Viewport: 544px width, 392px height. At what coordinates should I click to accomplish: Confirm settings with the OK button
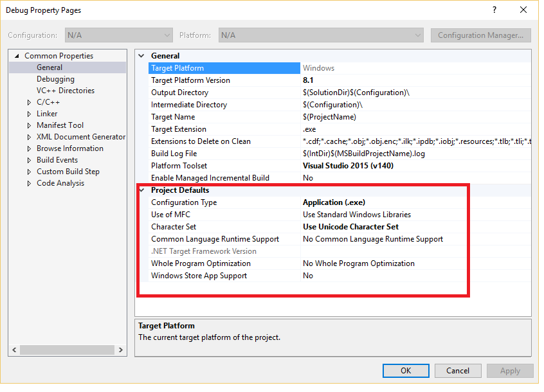[x=406, y=370]
